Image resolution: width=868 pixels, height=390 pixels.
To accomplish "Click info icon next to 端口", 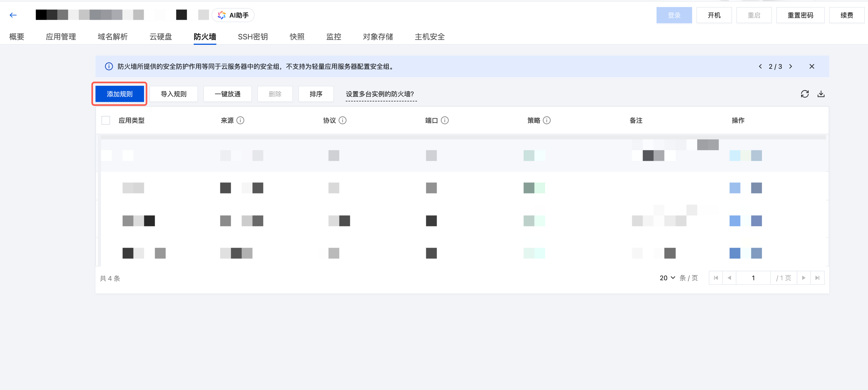I will 445,120.
